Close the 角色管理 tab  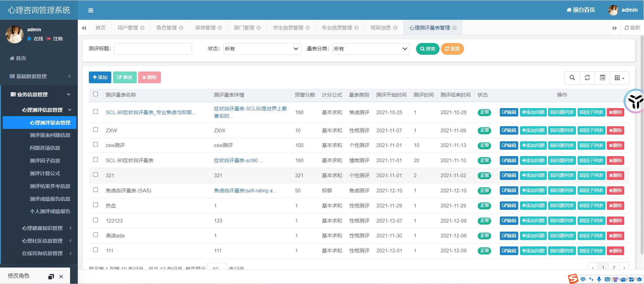[x=181, y=28]
